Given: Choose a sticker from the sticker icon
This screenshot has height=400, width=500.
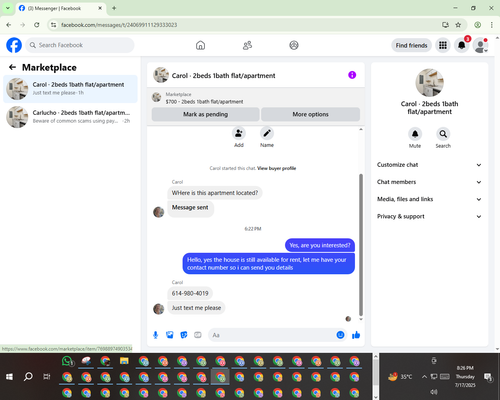Looking at the screenshot, I should (x=184, y=335).
